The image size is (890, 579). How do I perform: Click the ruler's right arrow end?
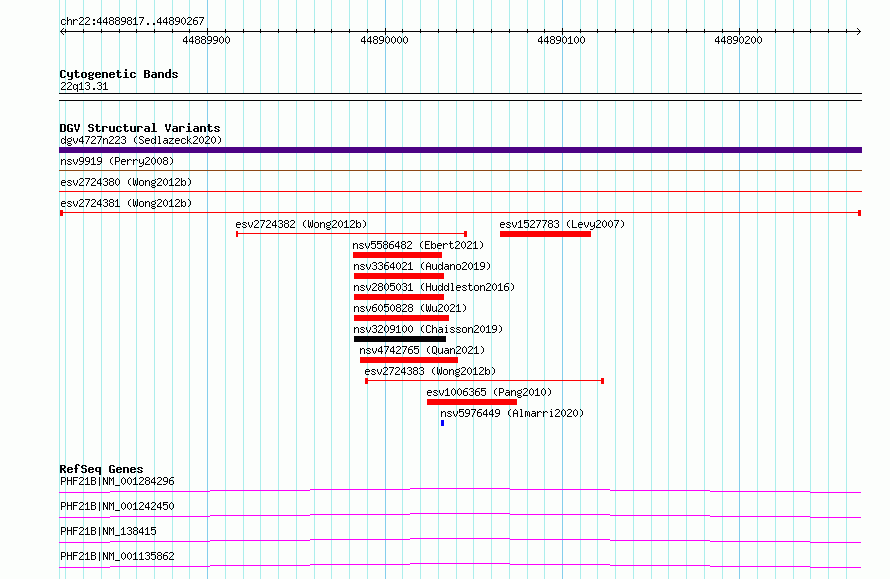point(859,31)
